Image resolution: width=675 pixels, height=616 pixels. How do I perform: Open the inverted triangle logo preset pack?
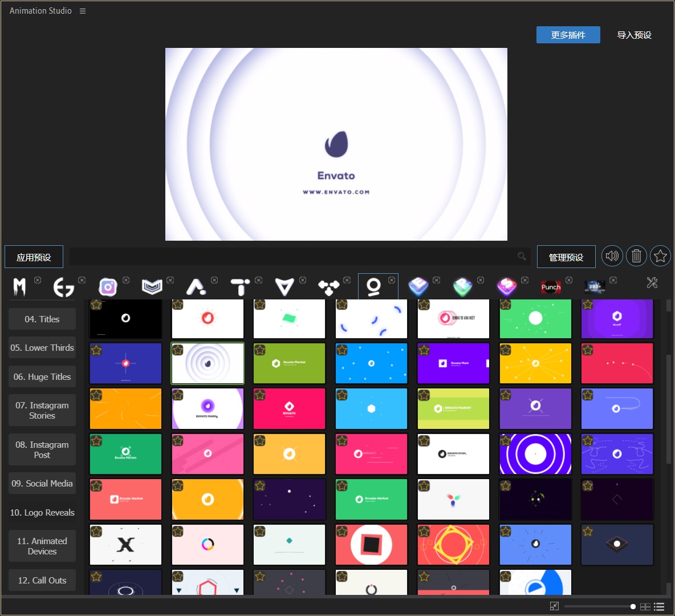(284, 287)
